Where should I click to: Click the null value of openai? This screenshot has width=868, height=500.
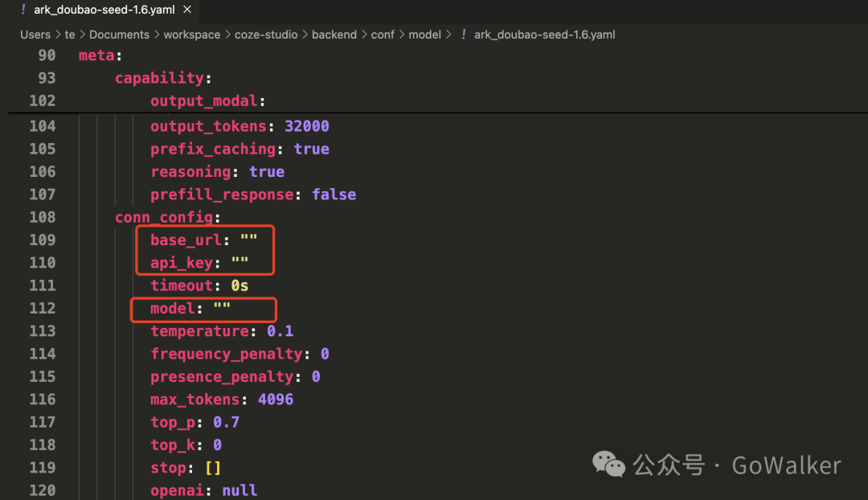point(240,490)
